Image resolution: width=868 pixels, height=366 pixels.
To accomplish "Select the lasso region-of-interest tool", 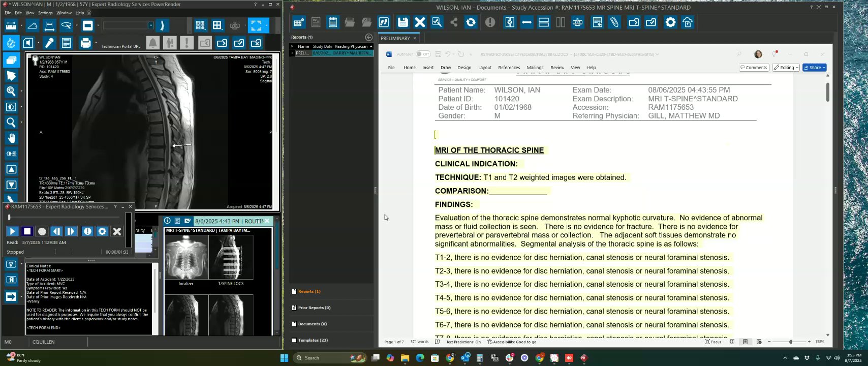I will [66, 25].
